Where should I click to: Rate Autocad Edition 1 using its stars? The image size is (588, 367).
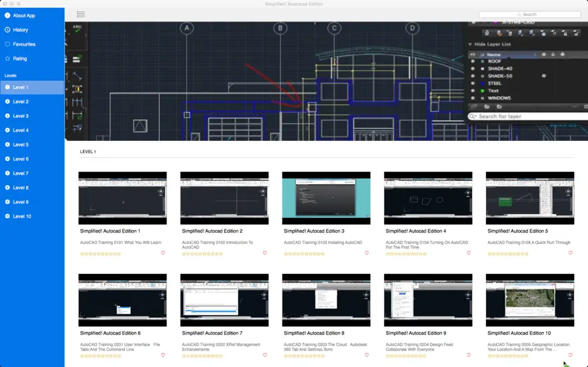pos(101,254)
